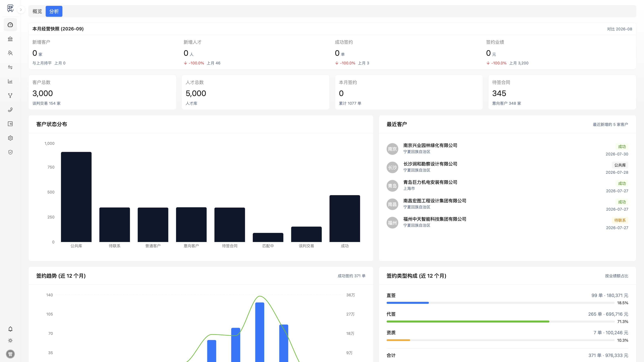Image resolution: width=644 pixels, height=362 pixels.
Task: Click the 最近新增的 5 家客户 label
Action: pos(610,124)
